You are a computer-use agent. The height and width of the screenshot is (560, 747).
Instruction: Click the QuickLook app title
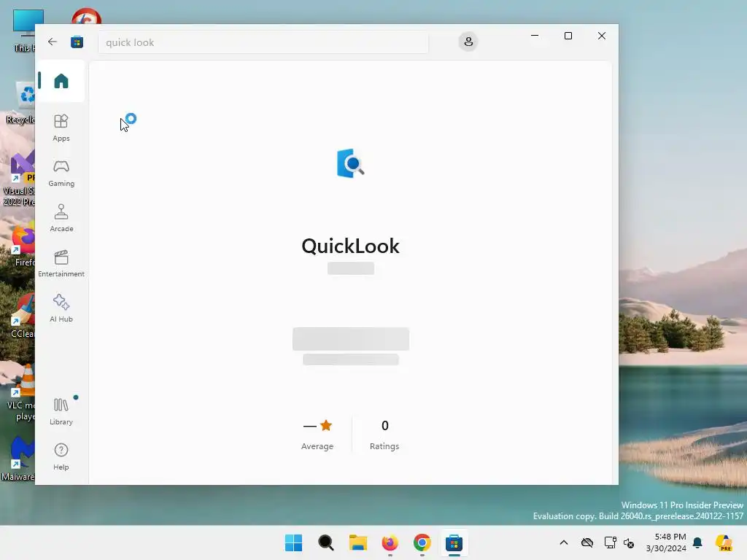pos(351,246)
